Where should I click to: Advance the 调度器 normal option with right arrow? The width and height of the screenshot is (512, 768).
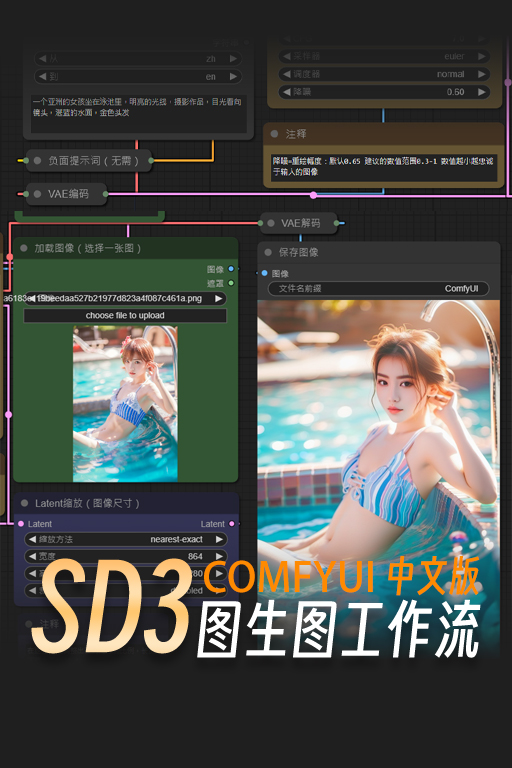482,74
